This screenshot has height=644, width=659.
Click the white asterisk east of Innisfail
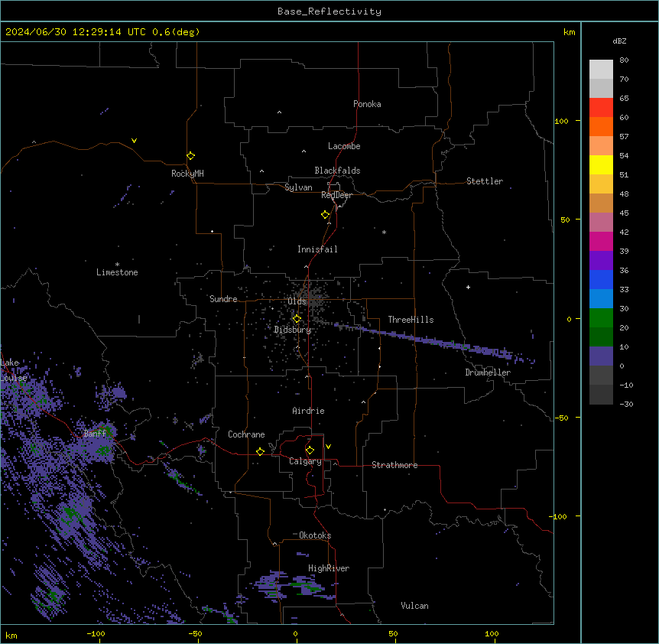[x=384, y=232]
